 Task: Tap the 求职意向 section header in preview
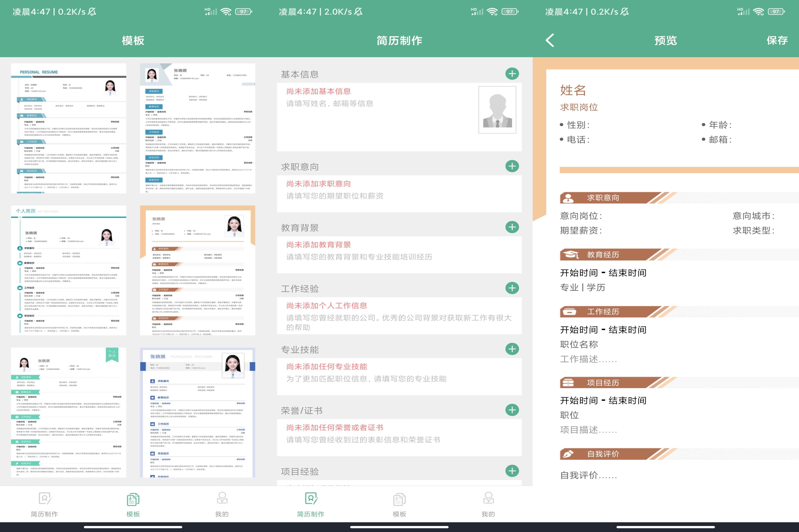point(603,198)
